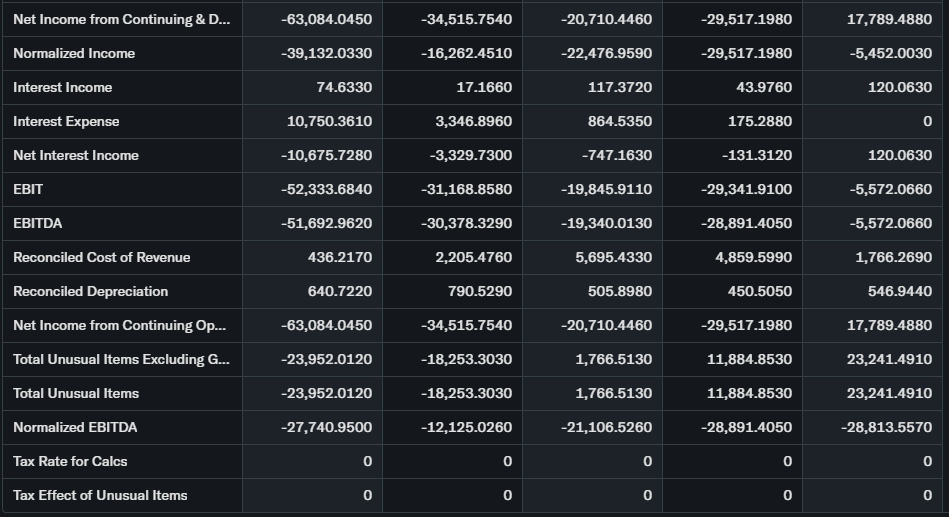The image size is (949, 517).
Task: Click the Interest Expense value 10,750.3610
Action: coord(329,121)
